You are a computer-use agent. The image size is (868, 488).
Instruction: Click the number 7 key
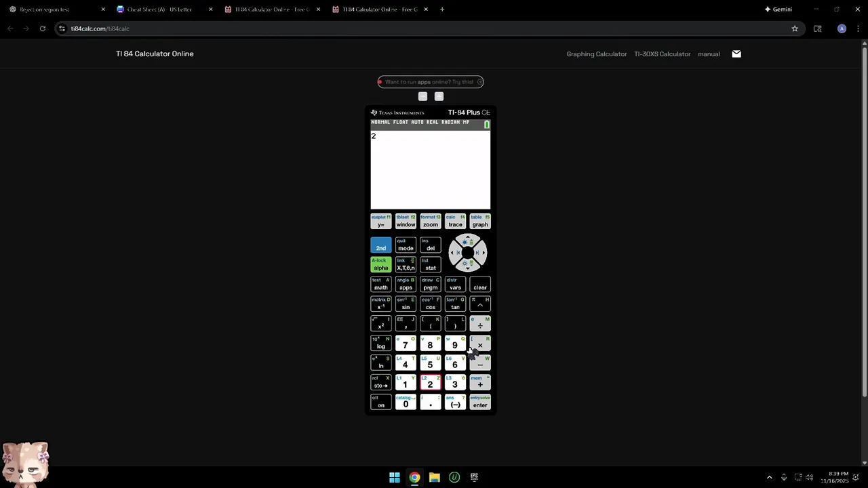[x=406, y=344]
